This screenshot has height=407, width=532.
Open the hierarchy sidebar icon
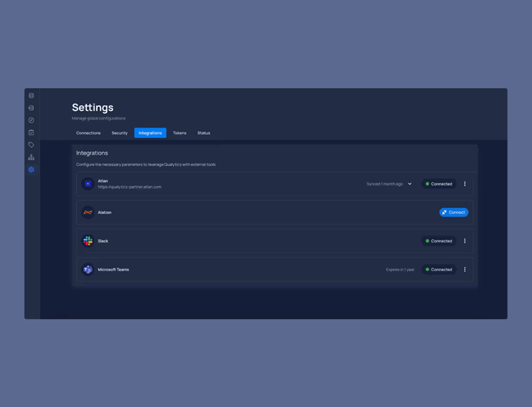[x=31, y=157]
